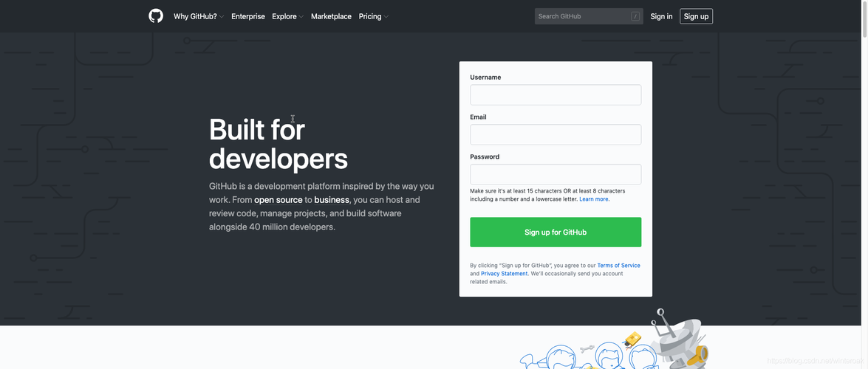Follow the open source link

pos(278,200)
